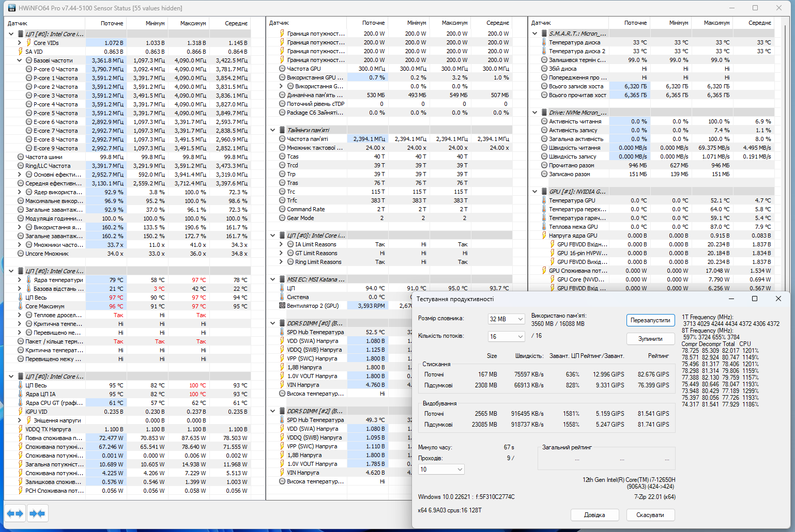Click the circle icon beside Gear Mode
The width and height of the screenshot is (795, 532).
282,218
